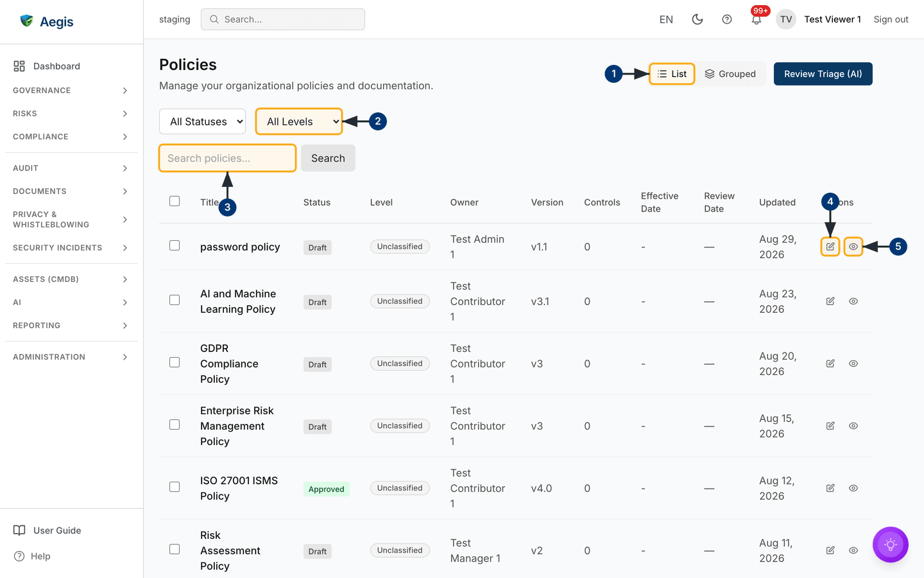This screenshot has height=578, width=924.
Task: Expand the Assets (CMDB) section
Action: pos(71,279)
